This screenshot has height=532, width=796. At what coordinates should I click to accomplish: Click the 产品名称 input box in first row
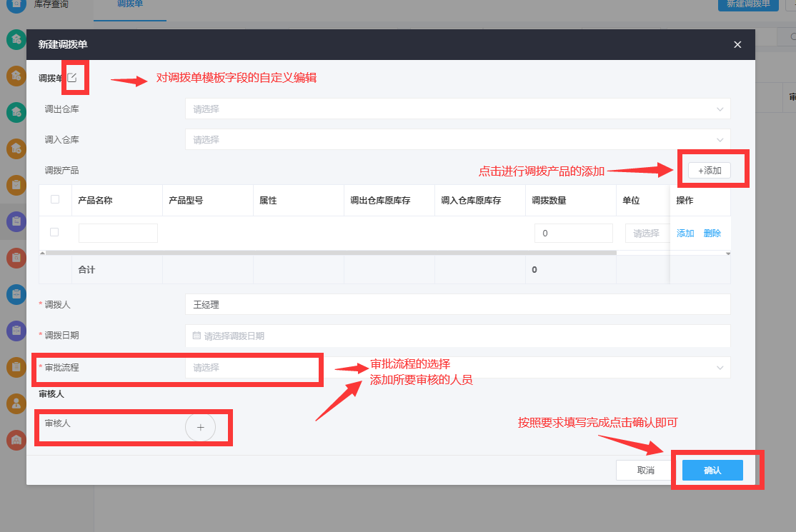click(x=118, y=234)
